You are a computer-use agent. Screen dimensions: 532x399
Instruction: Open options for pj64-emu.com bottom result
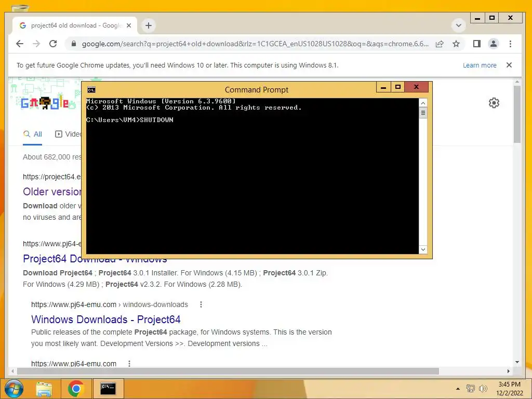[129, 363]
